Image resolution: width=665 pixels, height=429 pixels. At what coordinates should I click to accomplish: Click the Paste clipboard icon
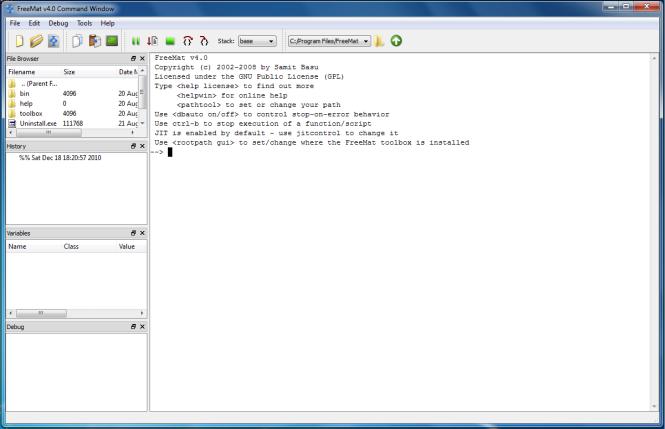[x=95, y=41]
